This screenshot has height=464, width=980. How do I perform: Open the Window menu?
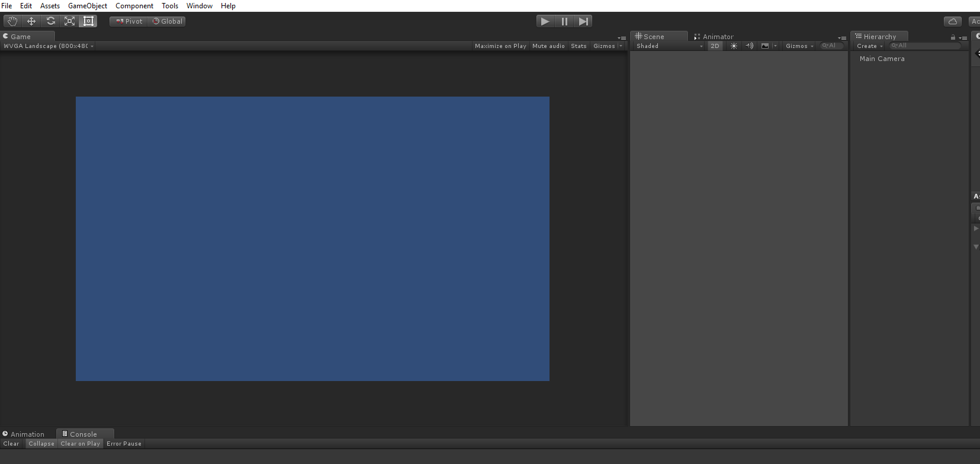click(200, 6)
